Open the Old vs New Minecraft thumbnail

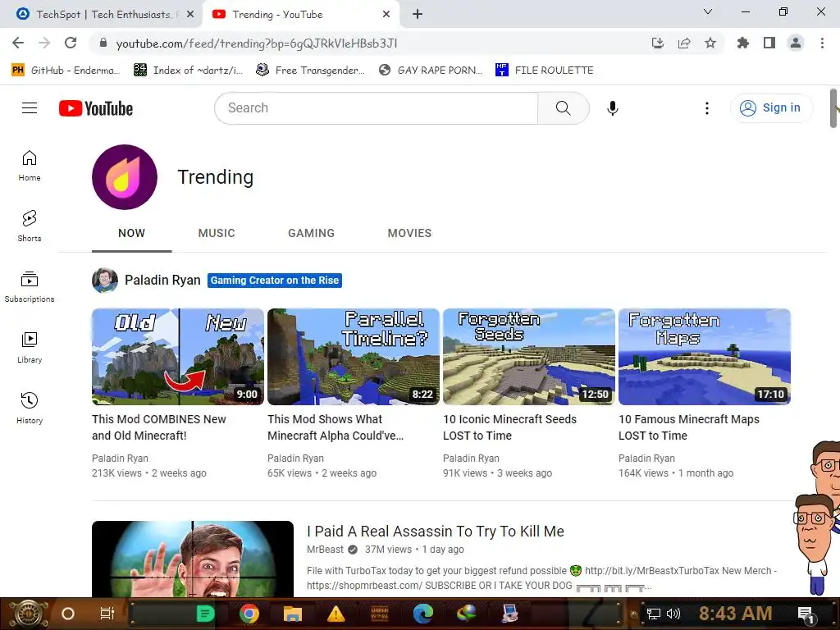click(x=178, y=357)
